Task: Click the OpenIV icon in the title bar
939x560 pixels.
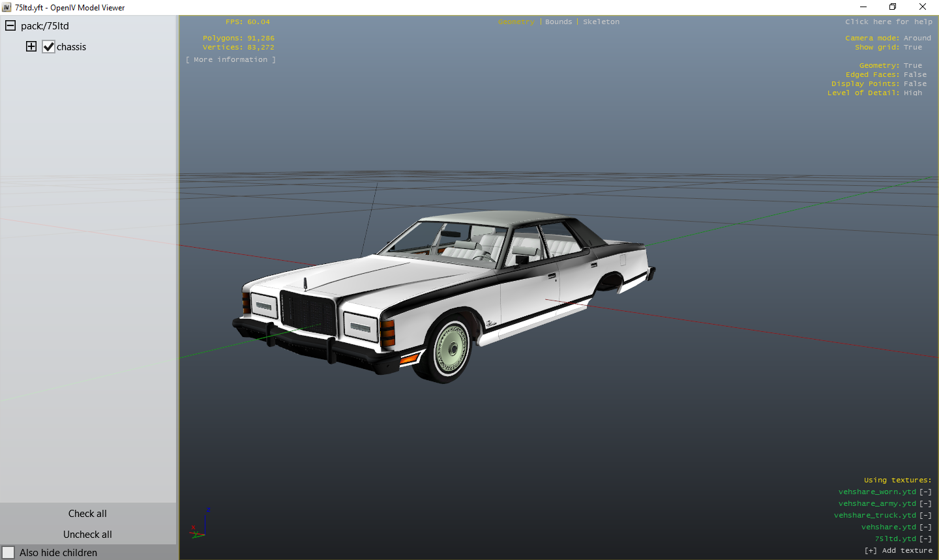Action: [x=7, y=7]
